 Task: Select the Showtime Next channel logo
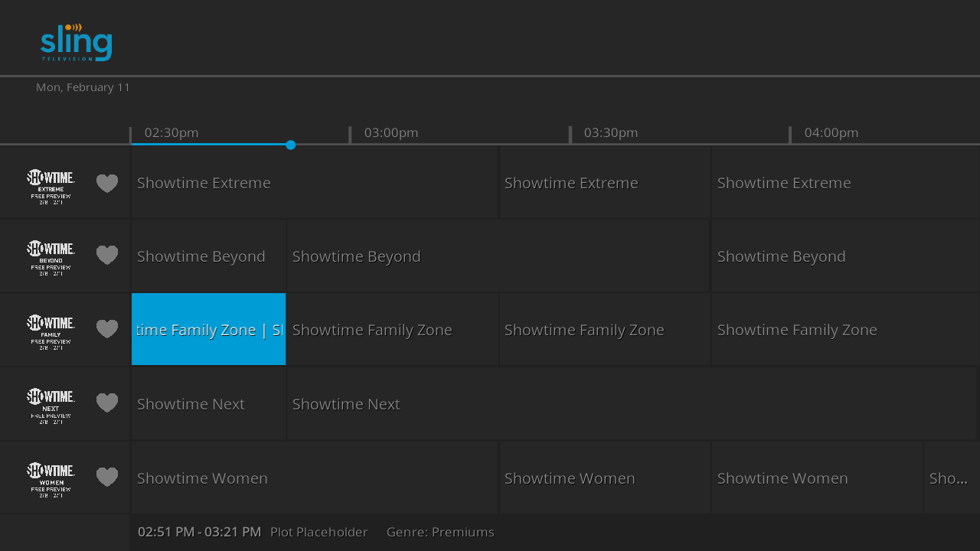(51, 404)
